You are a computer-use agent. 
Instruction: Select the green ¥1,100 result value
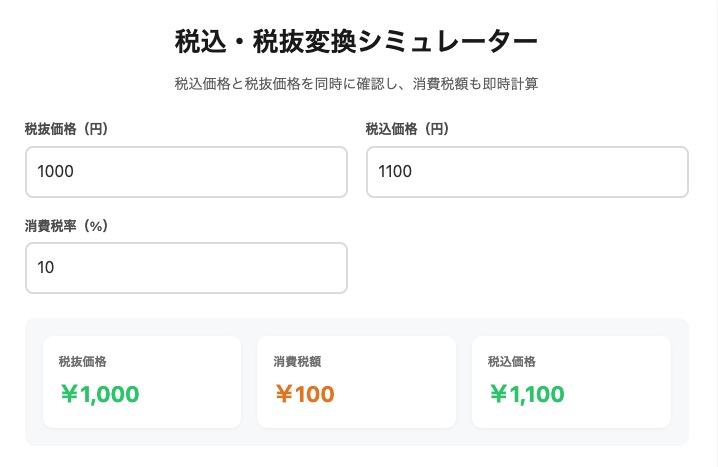[x=527, y=394]
